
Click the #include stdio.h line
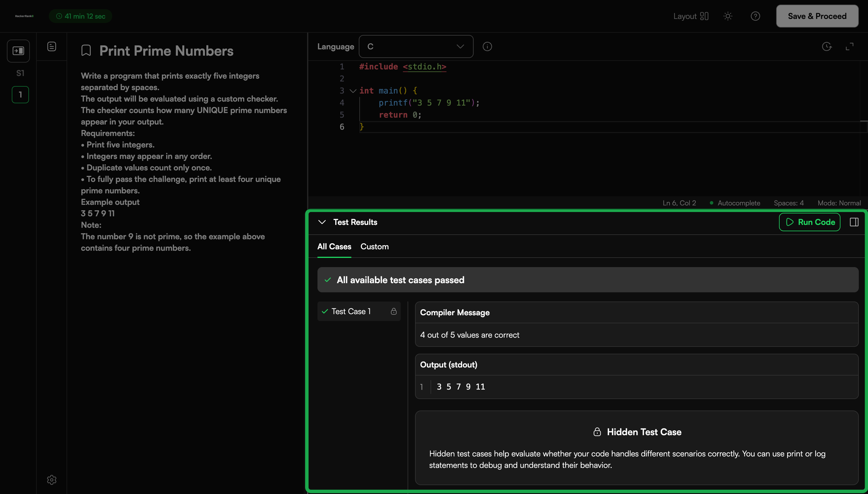coord(403,67)
